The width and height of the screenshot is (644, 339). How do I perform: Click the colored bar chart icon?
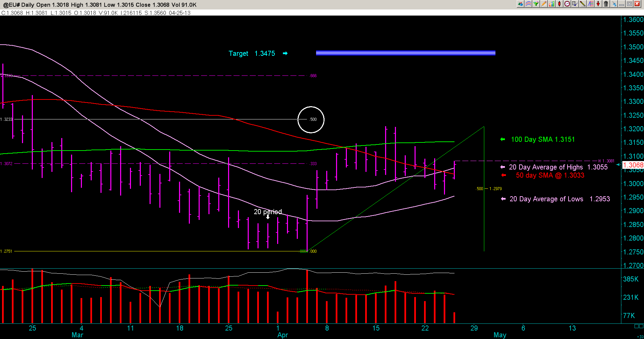pos(552,4)
